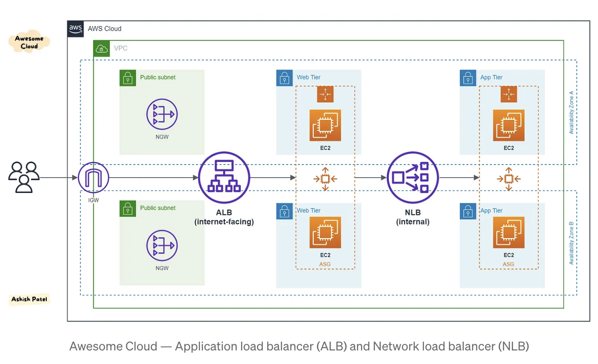The width and height of the screenshot is (598, 364).
Task: Click "Web Tier" text in Availability Zone A
Action: coord(309,77)
